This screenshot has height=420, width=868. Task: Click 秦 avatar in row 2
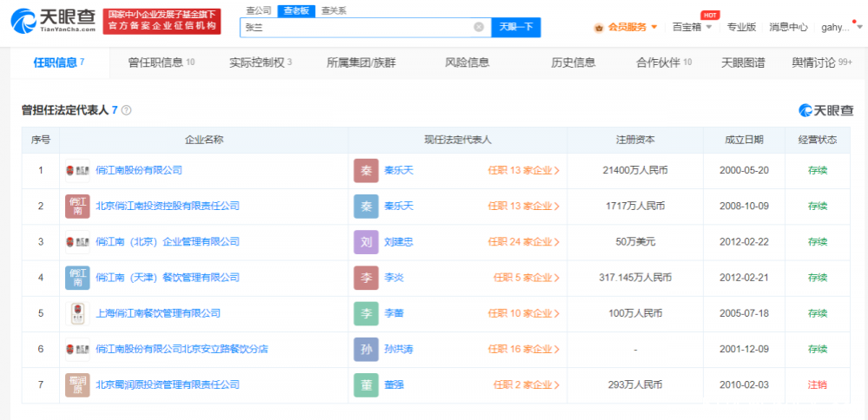point(366,207)
